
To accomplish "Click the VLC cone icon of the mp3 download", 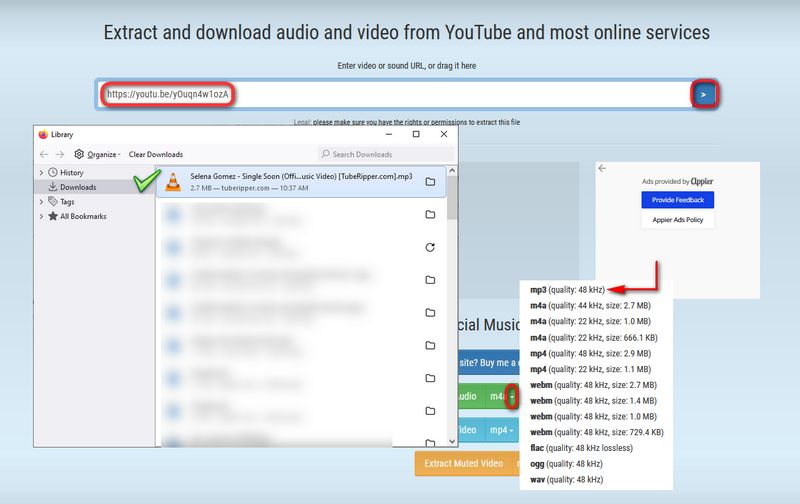I will coord(173,182).
